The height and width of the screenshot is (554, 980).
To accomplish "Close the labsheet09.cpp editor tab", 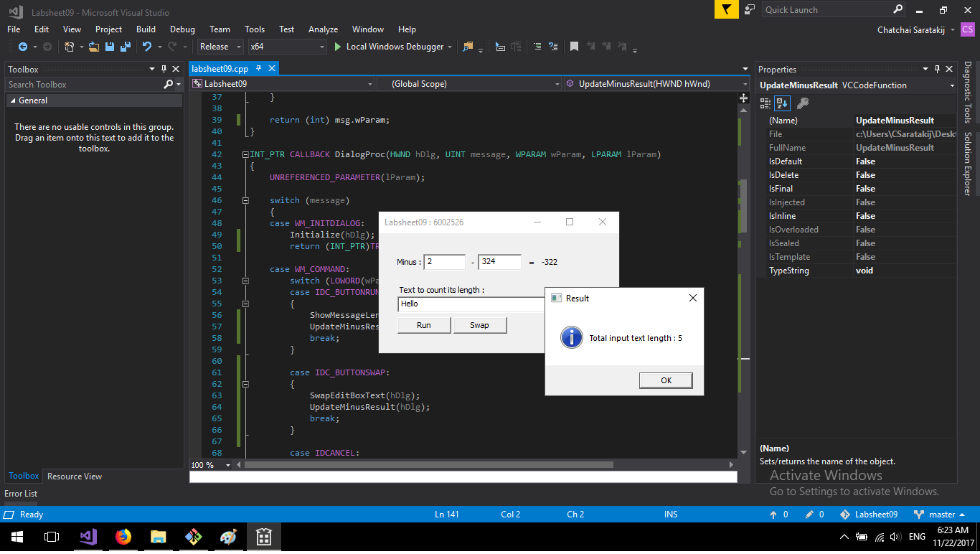I will (272, 69).
